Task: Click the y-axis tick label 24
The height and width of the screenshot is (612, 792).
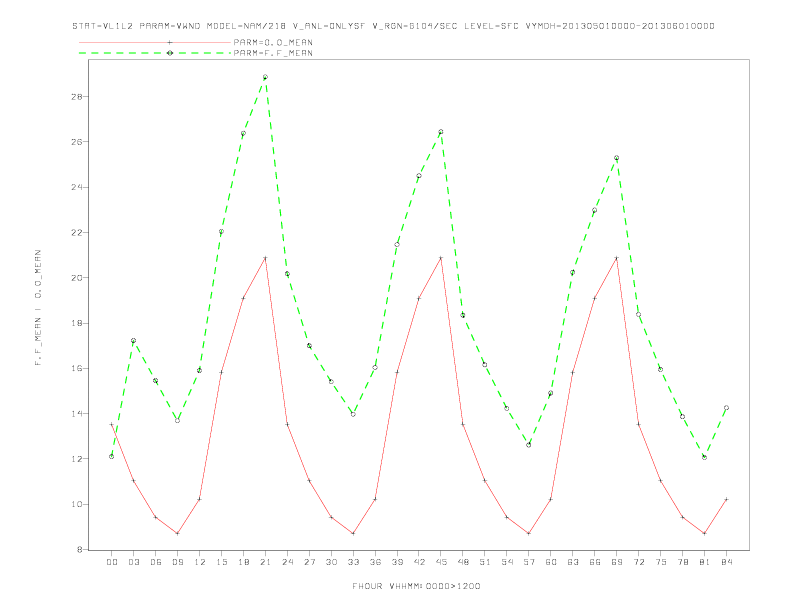Action: click(77, 187)
